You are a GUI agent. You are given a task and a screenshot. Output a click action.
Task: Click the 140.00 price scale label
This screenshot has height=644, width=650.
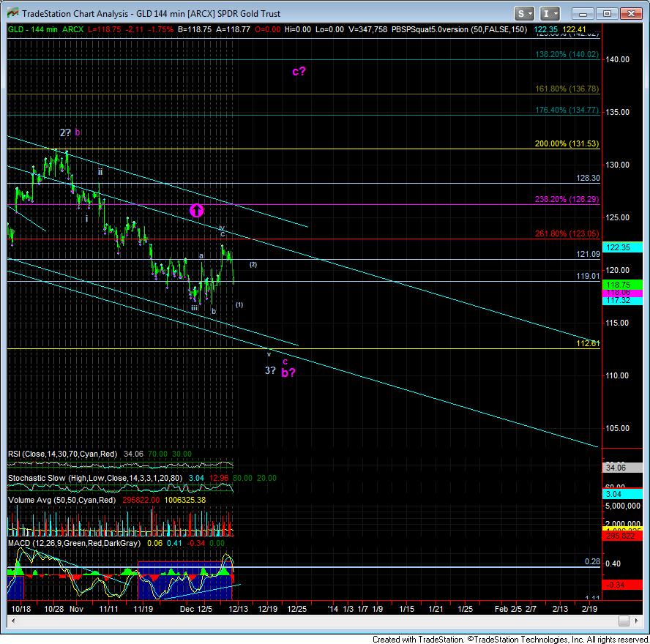pos(617,59)
